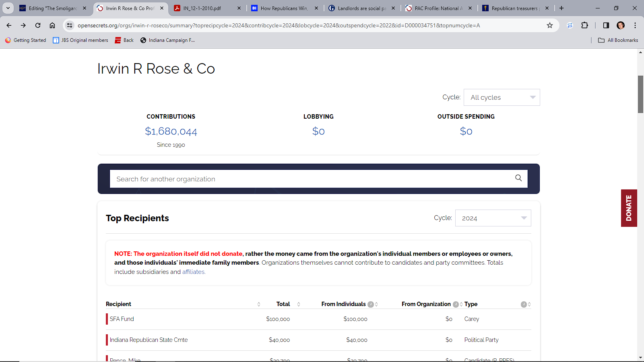644x362 pixels.
Task: Expand Top Recipients 2024 cycle dropdown
Action: point(493,218)
